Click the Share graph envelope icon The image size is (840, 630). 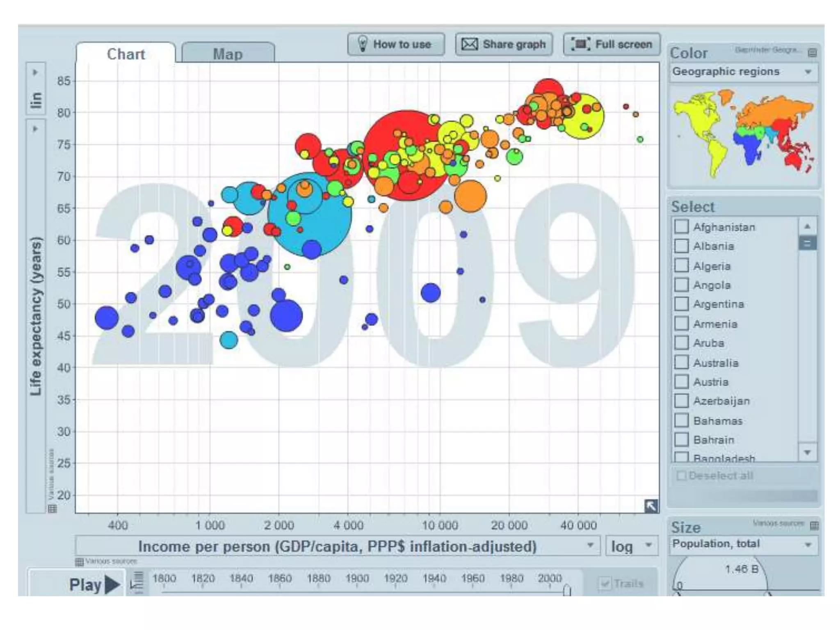(x=470, y=44)
